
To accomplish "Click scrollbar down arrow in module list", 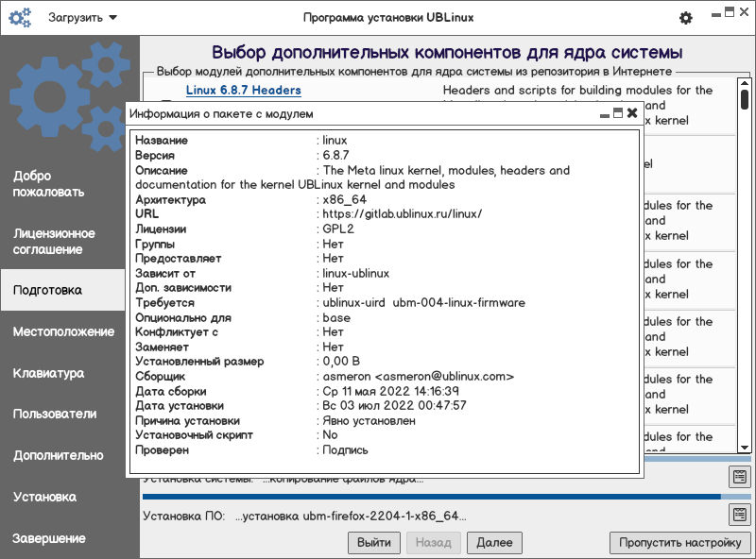I will pos(745,448).
